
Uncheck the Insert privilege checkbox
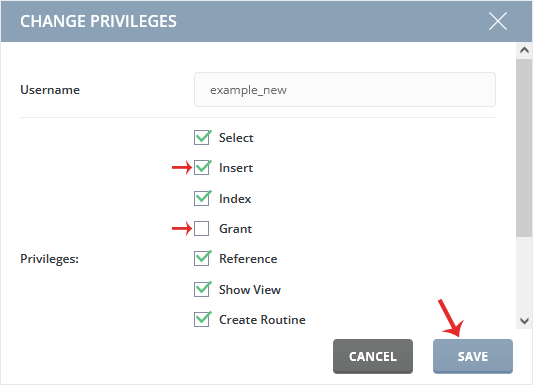202,168
